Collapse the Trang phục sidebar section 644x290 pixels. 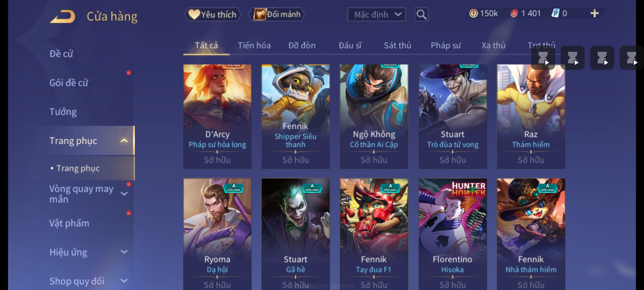[124, 141]
